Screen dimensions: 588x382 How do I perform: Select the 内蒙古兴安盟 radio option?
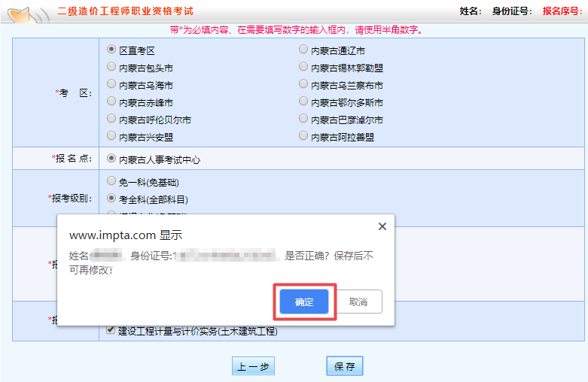[112, 136]
